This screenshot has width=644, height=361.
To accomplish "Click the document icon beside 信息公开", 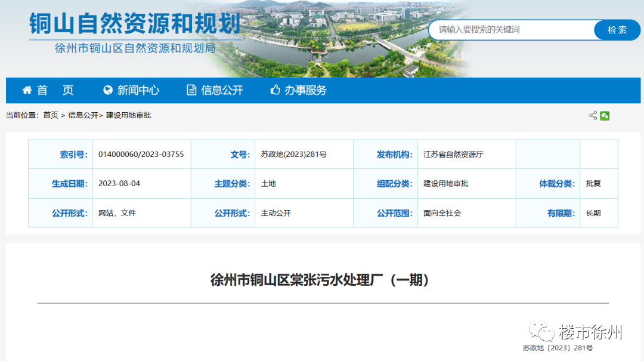I will 191,90.
